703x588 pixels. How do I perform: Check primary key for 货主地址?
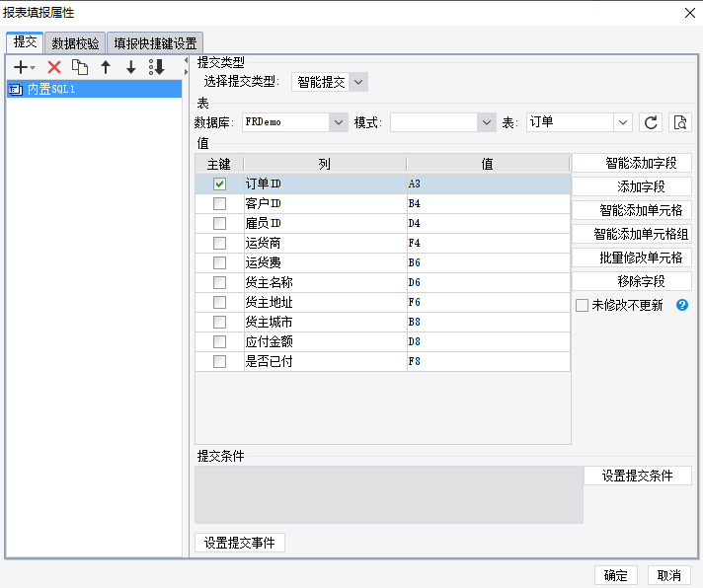219,302
